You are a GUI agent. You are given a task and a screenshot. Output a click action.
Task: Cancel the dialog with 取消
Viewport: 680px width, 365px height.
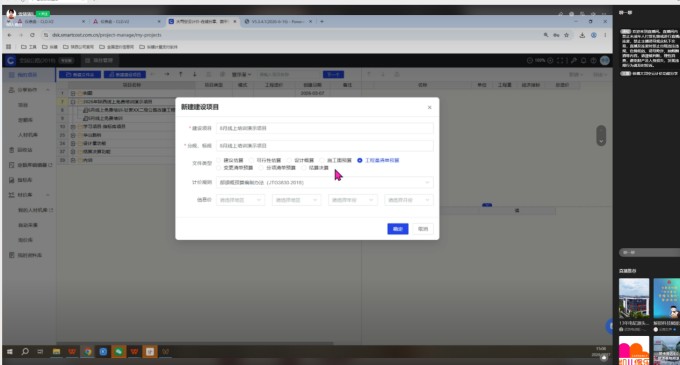[x=423, y=229]
